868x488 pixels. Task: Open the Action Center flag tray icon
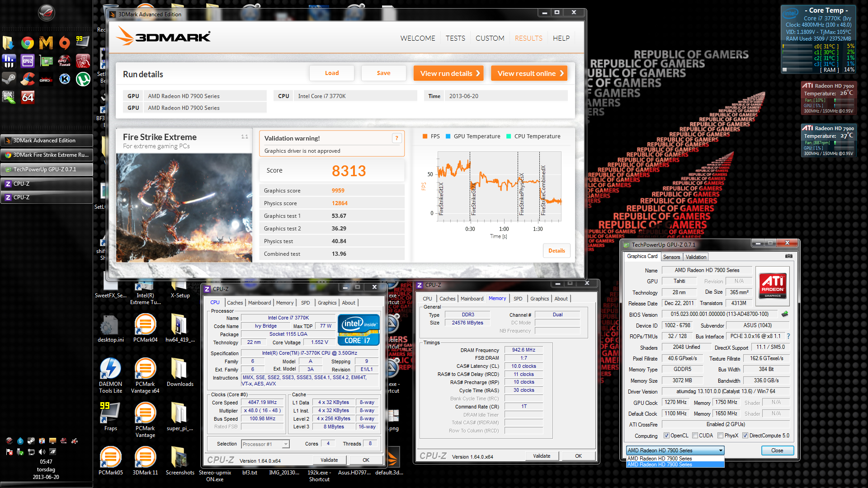click(x=9, y=452)
